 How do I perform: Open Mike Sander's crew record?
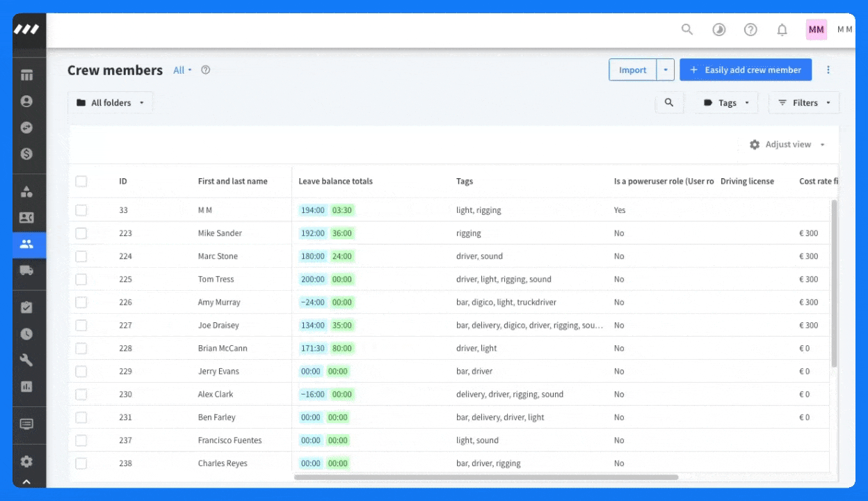click(x=220, y=233)
